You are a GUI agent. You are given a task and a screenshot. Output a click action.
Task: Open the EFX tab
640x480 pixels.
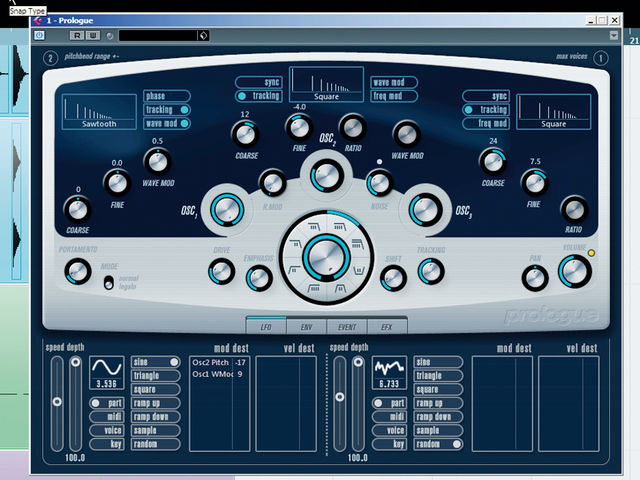[387, 327]
